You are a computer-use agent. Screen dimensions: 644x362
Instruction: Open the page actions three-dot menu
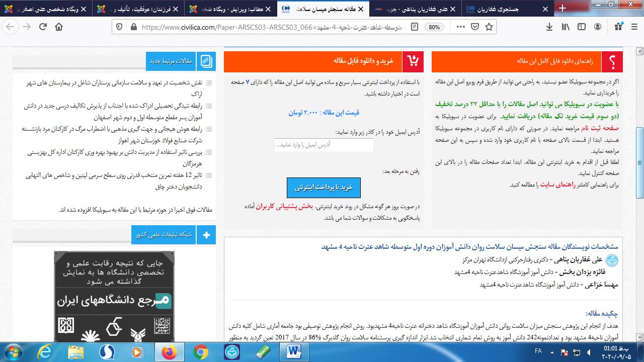pyautogui.click(x=460, y=27)
